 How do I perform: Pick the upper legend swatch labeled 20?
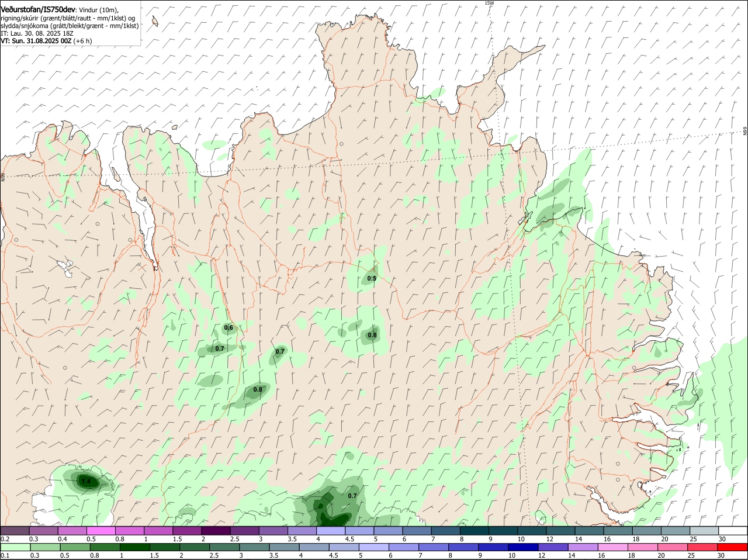point(676,530)
